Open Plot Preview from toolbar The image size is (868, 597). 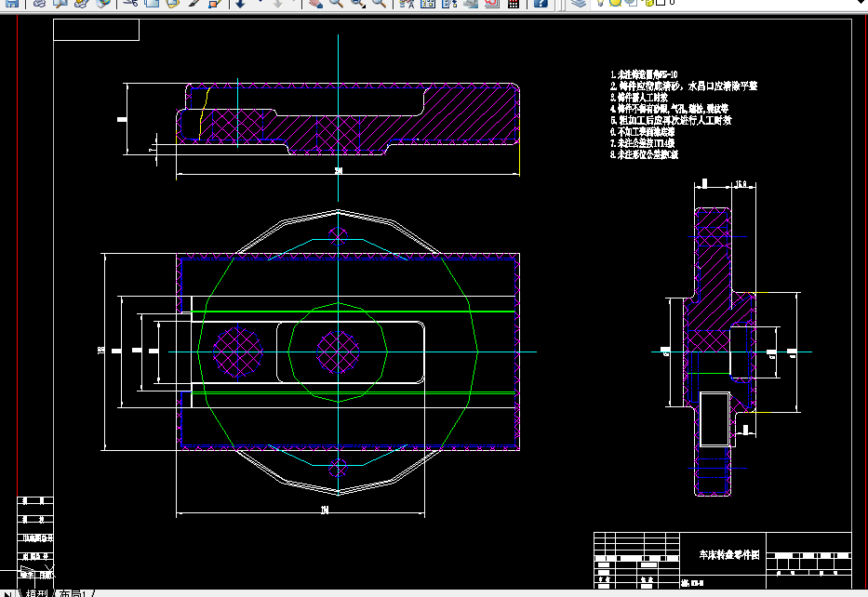pyautogui.click(x=60, y=4)
